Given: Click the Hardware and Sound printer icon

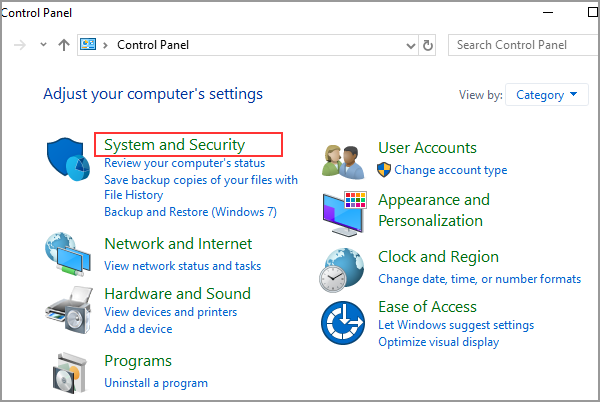Looking at the screenshot, I should (69, 310).
